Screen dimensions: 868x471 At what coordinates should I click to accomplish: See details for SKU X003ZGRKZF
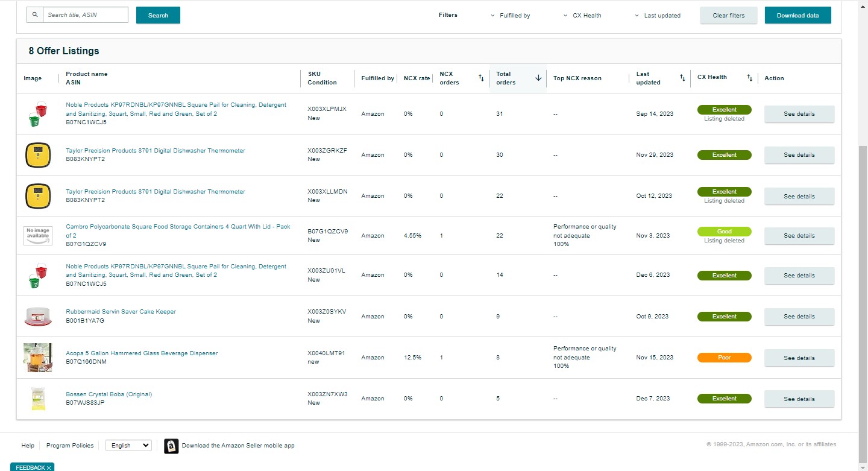799,155
